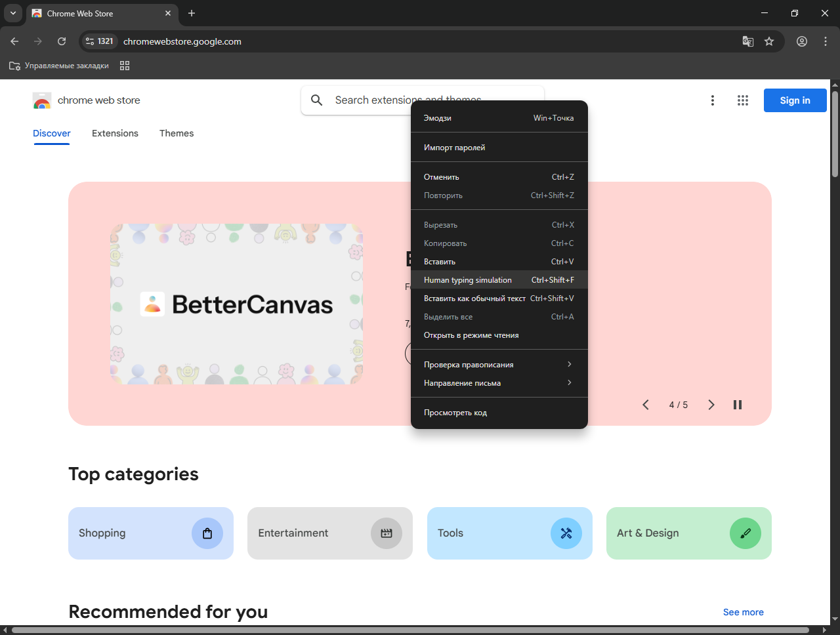Open Chrome's three-dot menu
Image resolution: width=840 pixels, height=635 pixels.
(x=826, y=41)
